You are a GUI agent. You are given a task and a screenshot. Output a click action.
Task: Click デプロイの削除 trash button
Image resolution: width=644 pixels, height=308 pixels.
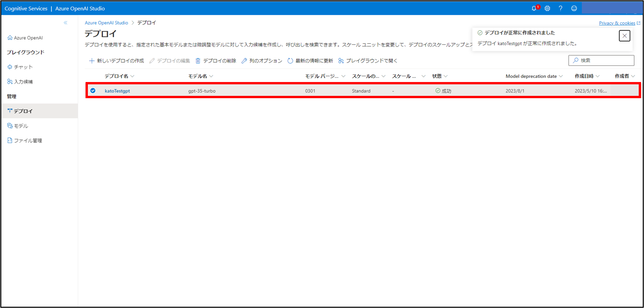[216, 61]
